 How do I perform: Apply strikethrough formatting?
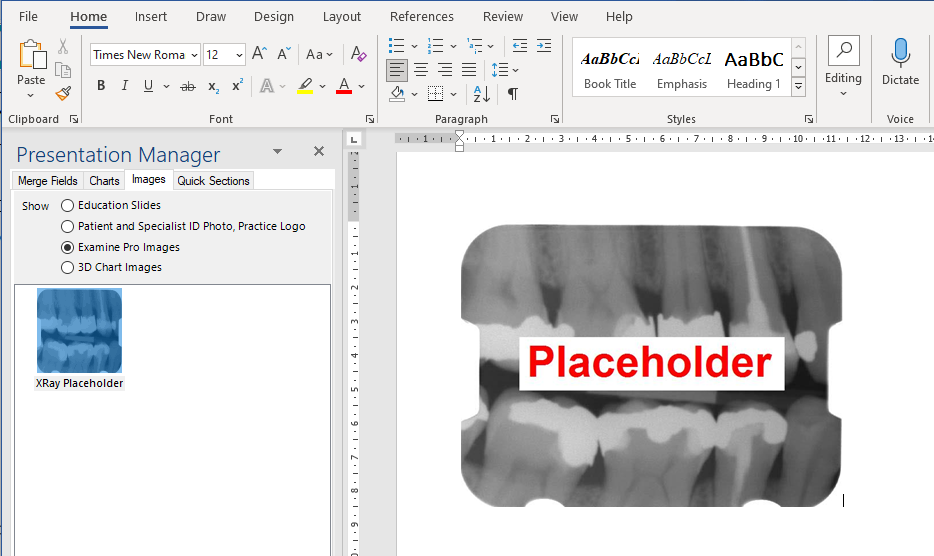[x=188, y=86]
